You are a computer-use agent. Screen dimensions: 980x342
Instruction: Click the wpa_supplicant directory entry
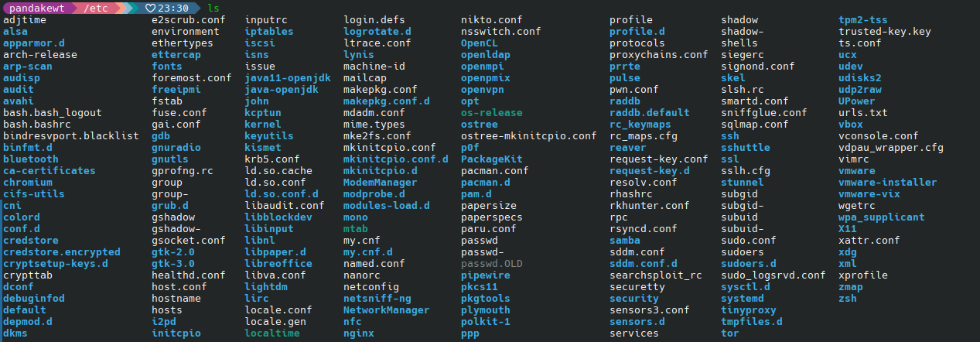tap(881, 217)
